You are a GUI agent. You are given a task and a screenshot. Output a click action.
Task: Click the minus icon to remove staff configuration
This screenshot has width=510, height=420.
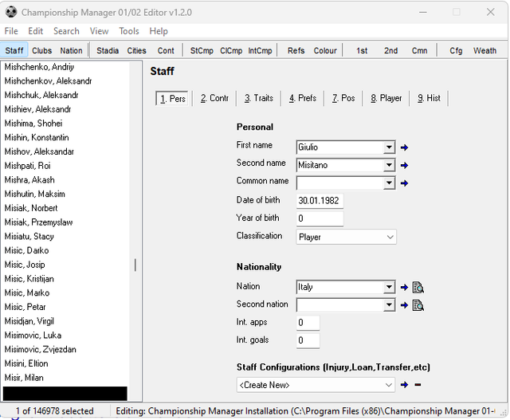[418, 385]
